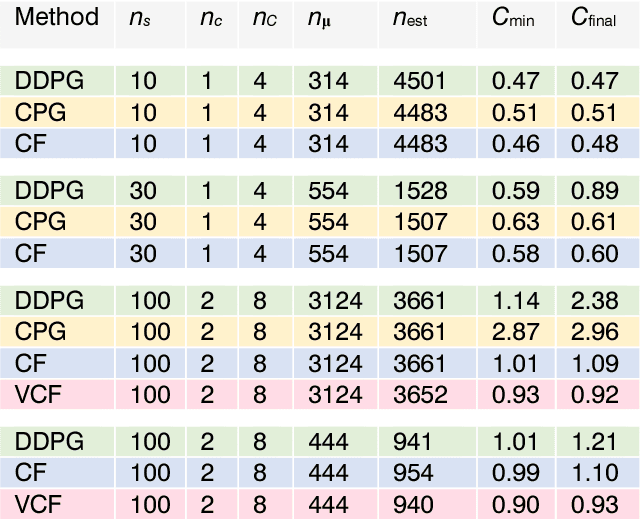Image resolution: width=640 pixels, height=520 pixels.
Task: Select the n_est value 940
Action: 408,503
